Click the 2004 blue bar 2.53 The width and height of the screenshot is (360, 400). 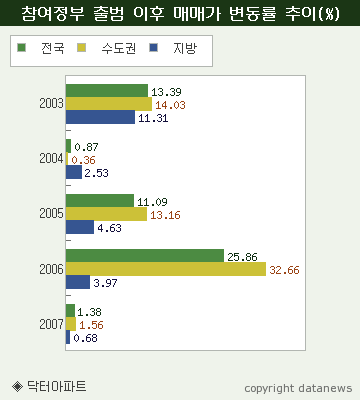[x=74, y=172]
